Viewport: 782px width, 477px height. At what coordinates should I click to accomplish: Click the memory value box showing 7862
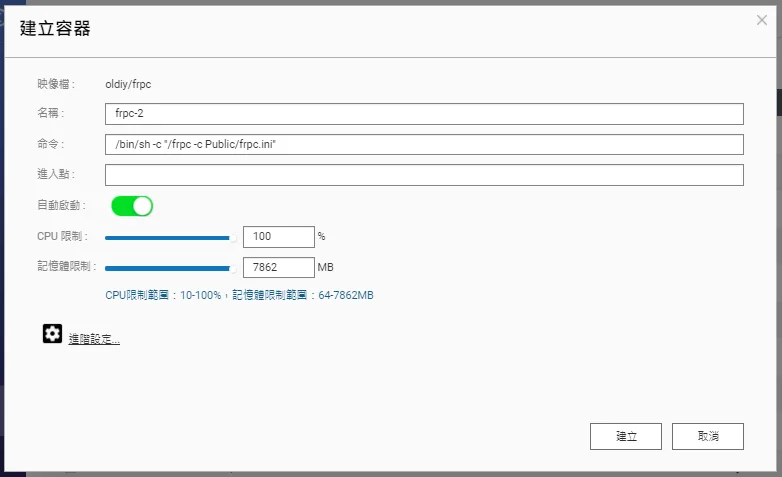point(278,268)
